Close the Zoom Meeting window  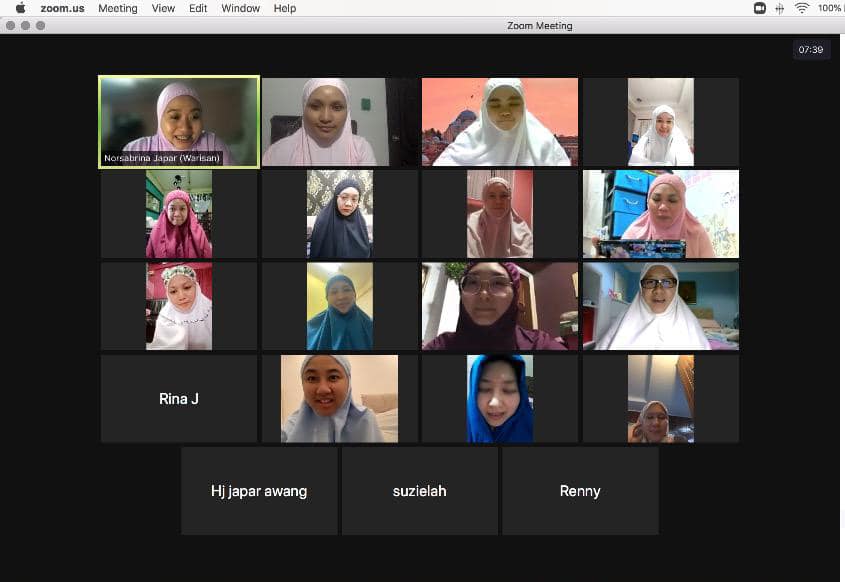pyautogui.click(x=10, y=25)
